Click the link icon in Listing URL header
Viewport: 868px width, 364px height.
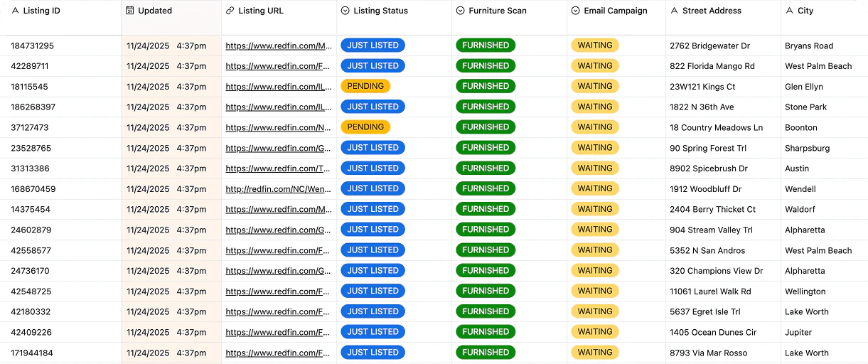pos(230,11)
